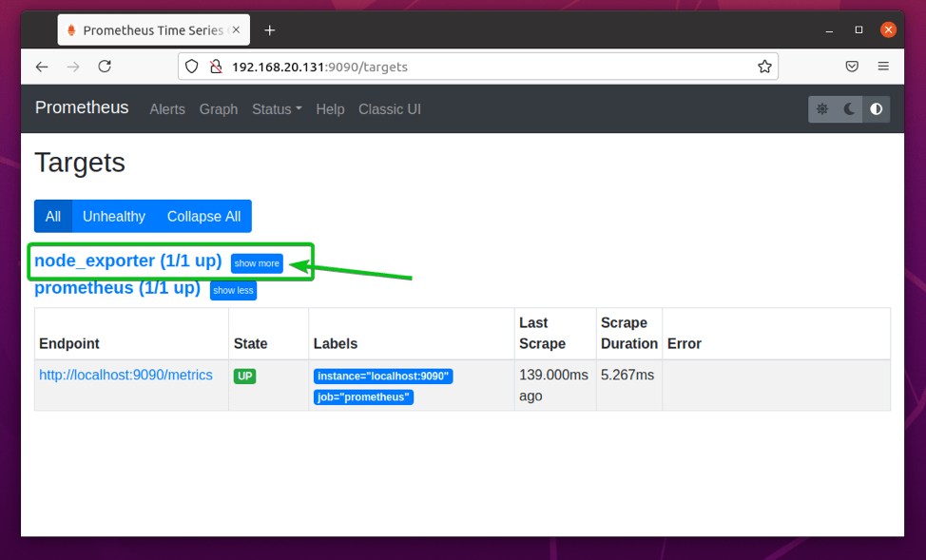926x560 pixels.
Task: Click the Error column header
Action: pos(685,344)
